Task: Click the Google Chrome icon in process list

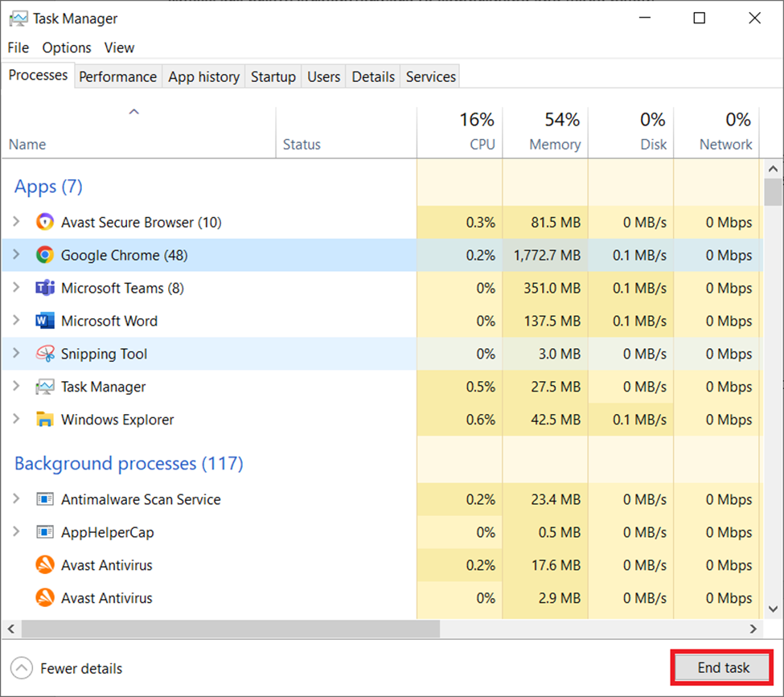Action: tap(45, 256)
